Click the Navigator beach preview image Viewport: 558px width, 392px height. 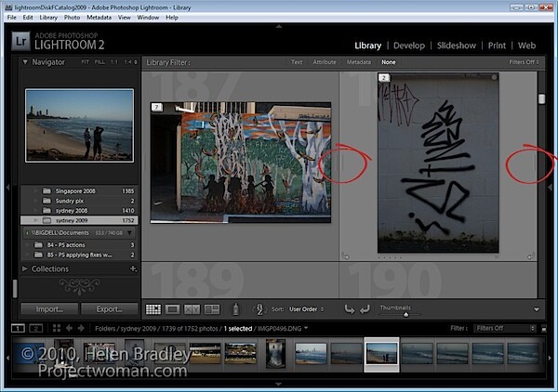(79, 125)
